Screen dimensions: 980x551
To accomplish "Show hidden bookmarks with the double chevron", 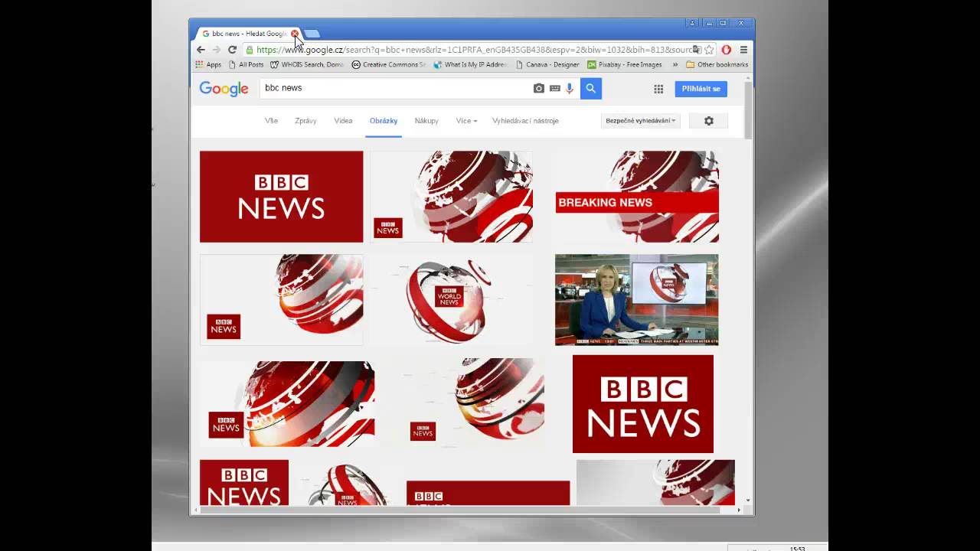I will pyautogui.click(x=675, y=65).
